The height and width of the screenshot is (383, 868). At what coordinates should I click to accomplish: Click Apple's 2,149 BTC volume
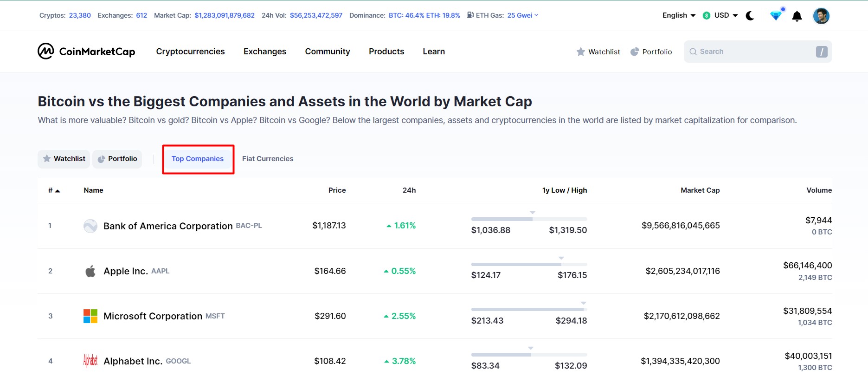(815, 278)
